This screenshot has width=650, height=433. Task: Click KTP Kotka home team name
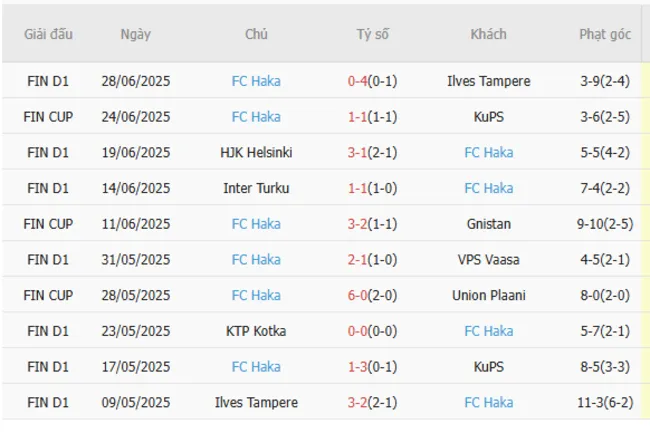[256, 331]
